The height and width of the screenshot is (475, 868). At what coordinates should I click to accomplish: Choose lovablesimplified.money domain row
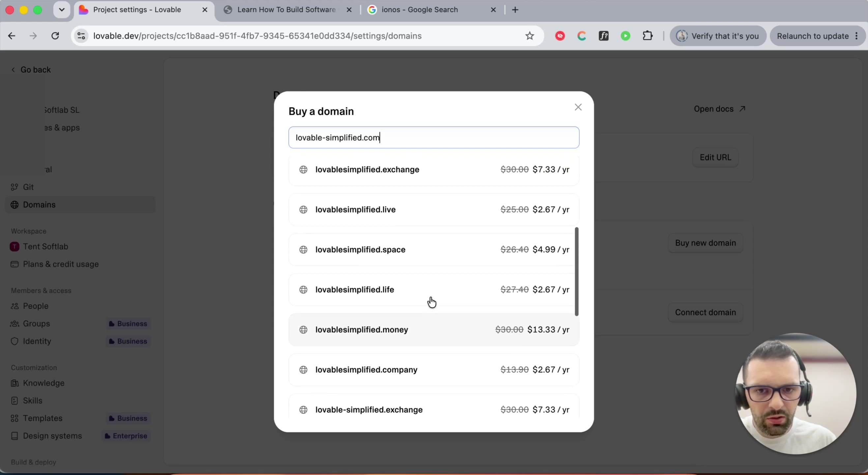(x=434, y=330)
